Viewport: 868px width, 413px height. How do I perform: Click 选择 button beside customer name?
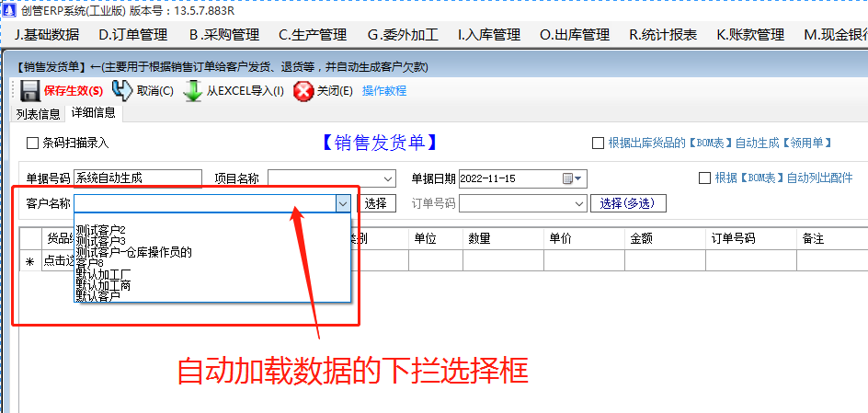click(376, 203)
